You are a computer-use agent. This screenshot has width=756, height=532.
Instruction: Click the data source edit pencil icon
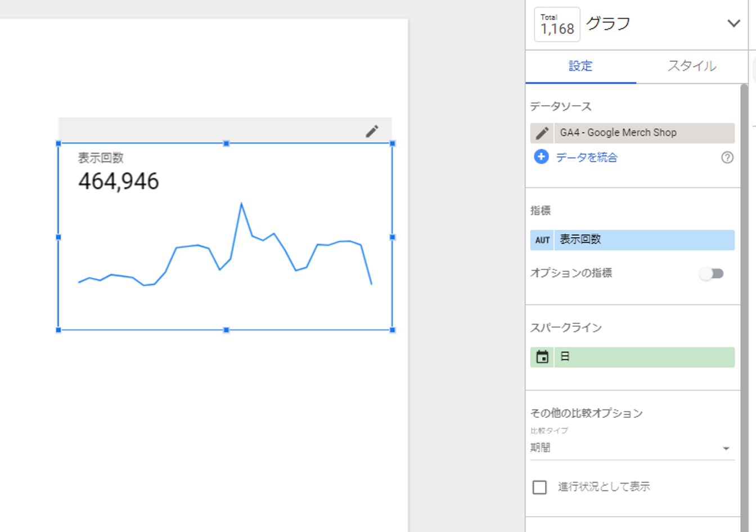(542, 133)
